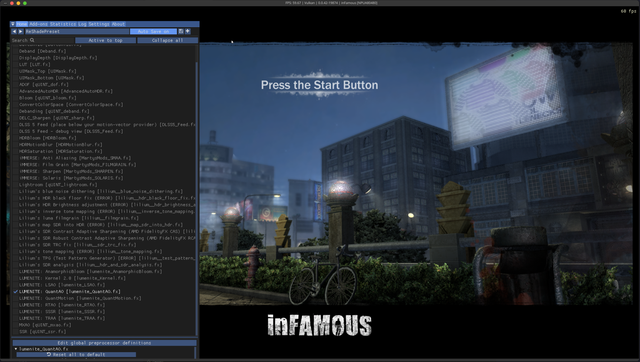Switch to next preset arrow
640x362 pixels.
pyautogui.click(x=21, y=31)
